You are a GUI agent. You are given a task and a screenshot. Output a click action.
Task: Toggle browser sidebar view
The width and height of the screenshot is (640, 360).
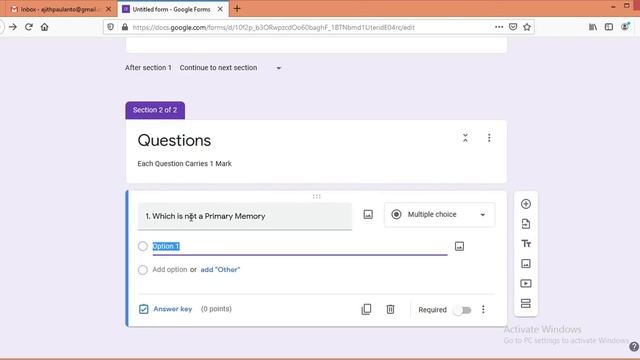coord(609,27)
